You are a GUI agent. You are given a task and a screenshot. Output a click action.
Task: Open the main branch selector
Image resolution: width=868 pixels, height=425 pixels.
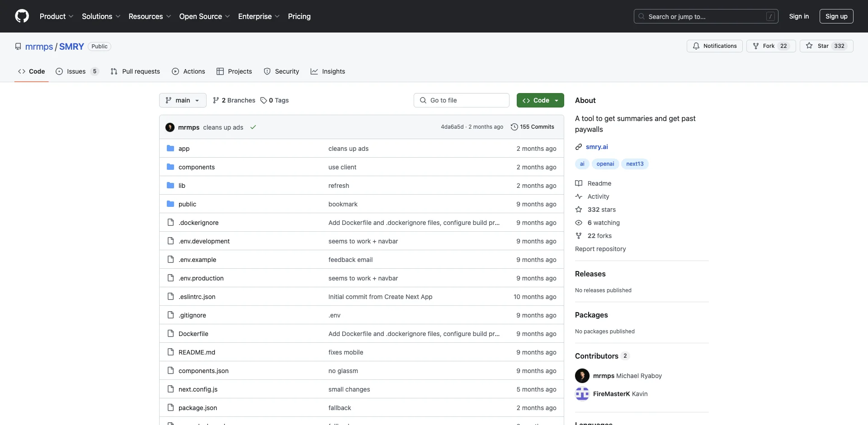click(x=183, y=100)
